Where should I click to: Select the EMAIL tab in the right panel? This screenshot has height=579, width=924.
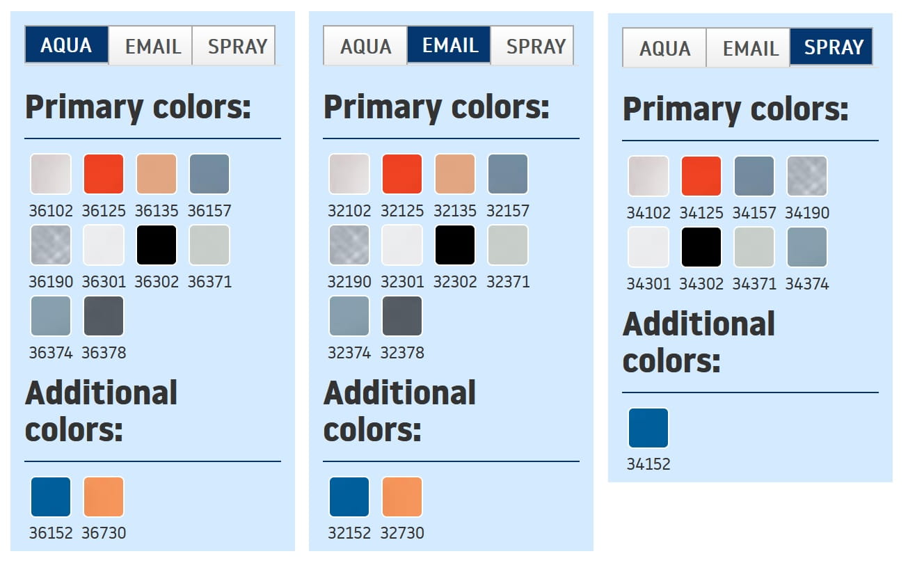point(749,48)
